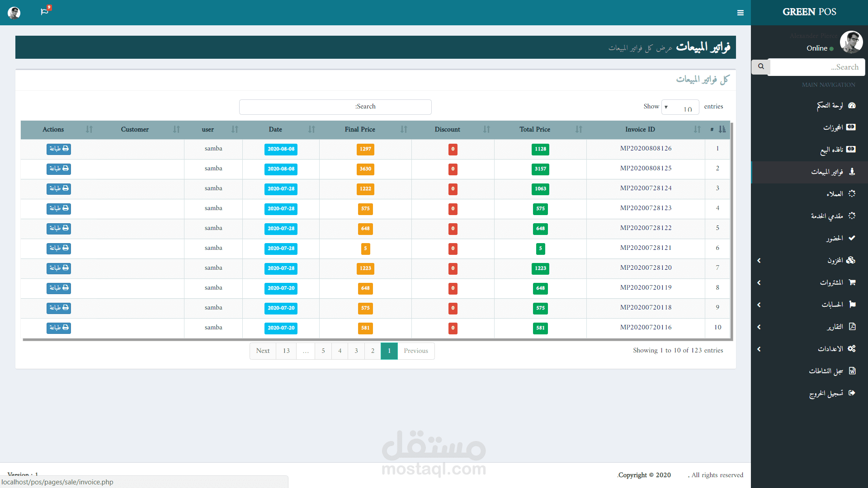Click the dashboard gauge icon in sidebar
This screenshot has height=488, width=868.
(x=852, y=105)
